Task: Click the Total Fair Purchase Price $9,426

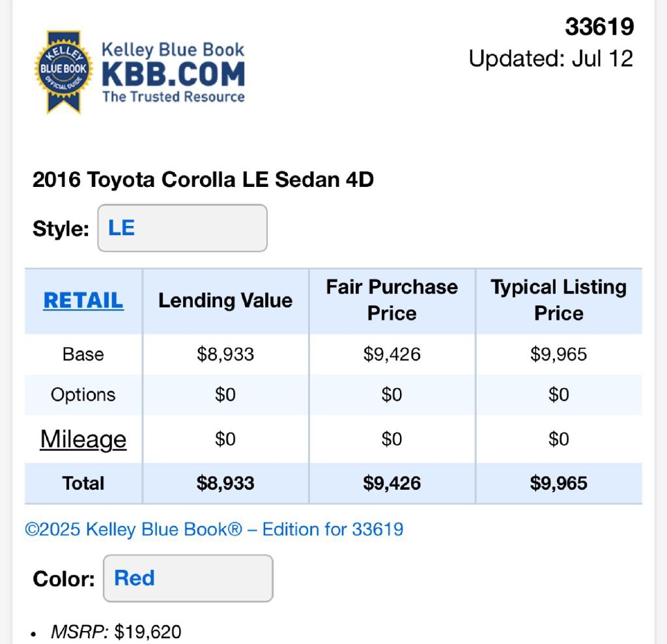Action: coord(392,483)
